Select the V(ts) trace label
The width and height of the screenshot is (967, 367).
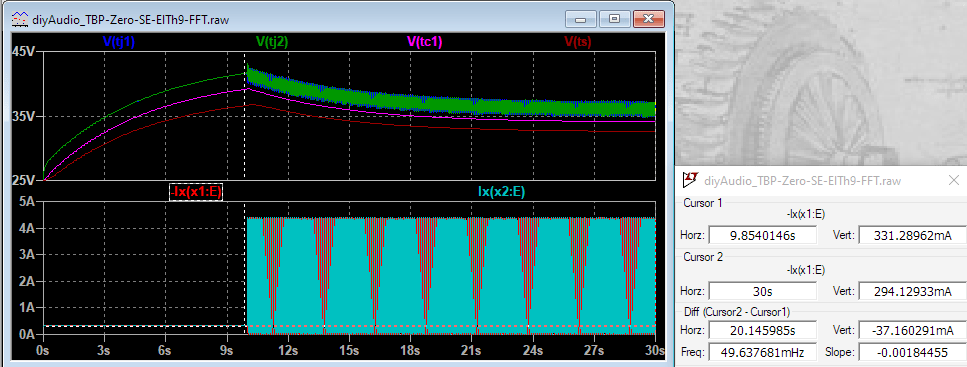578,42
